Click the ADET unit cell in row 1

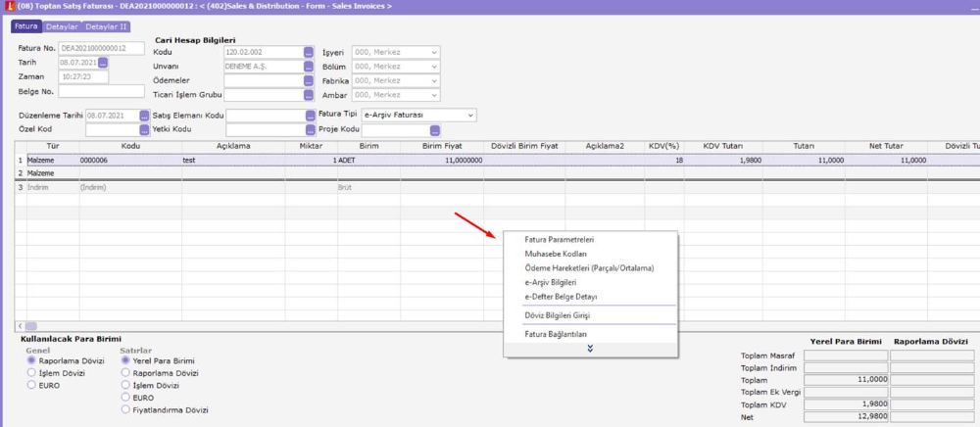pos(369,160)
